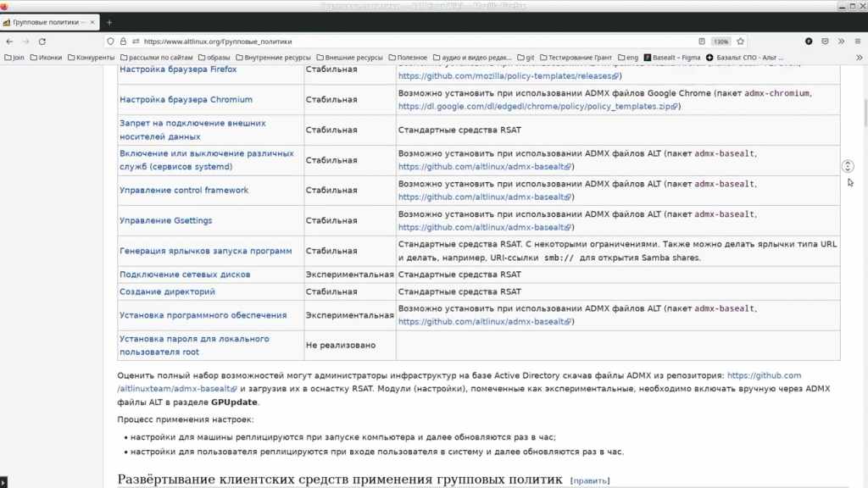This screenshot has height=488, width=868.
Task: Open Установка программного обеспечения link
Action: click(x=203, y=315)
